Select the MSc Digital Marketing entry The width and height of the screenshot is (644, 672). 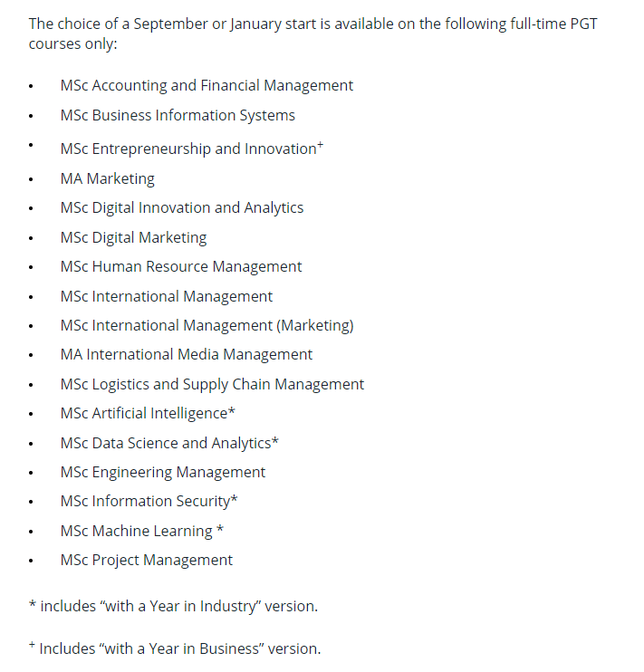(x=133, y=237)
